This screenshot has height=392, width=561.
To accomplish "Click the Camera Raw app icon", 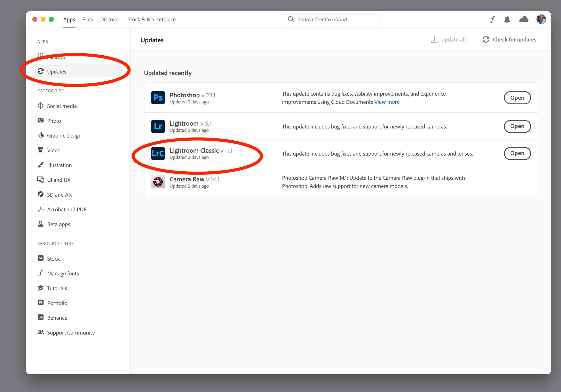I will point(158,182).
